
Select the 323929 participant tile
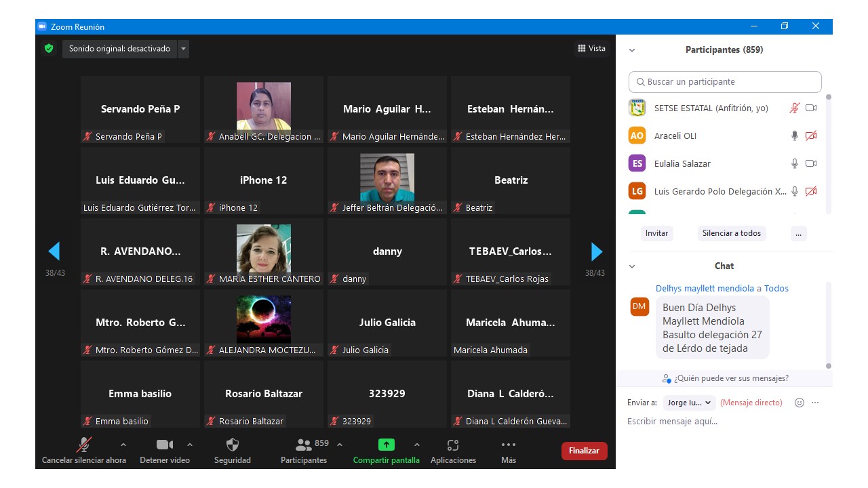pos(387,394)
